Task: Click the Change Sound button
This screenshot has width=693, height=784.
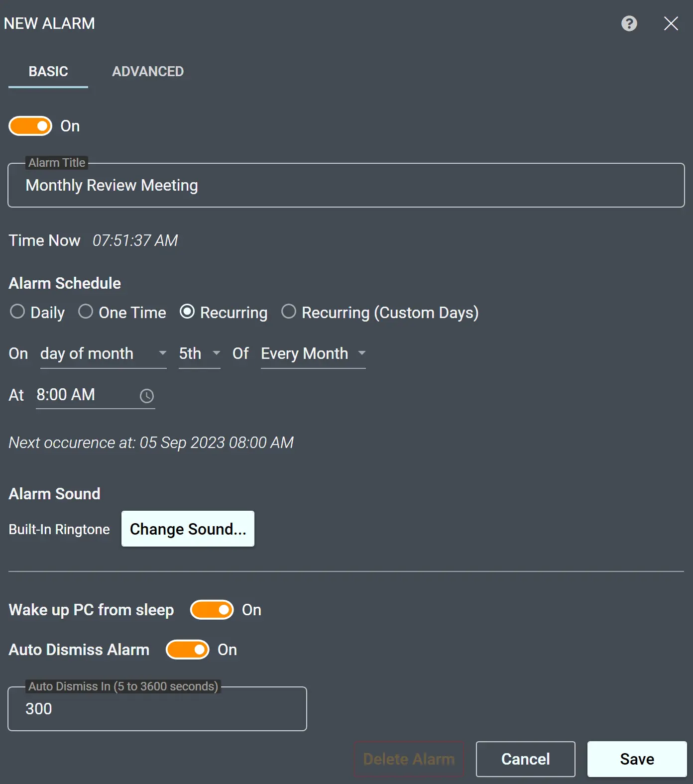Action: 188,529
